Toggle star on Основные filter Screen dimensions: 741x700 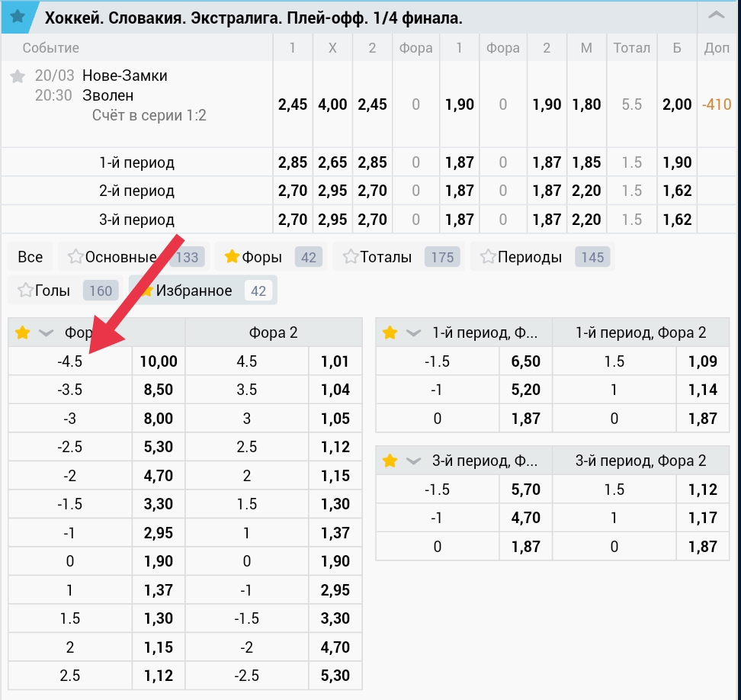75,257
